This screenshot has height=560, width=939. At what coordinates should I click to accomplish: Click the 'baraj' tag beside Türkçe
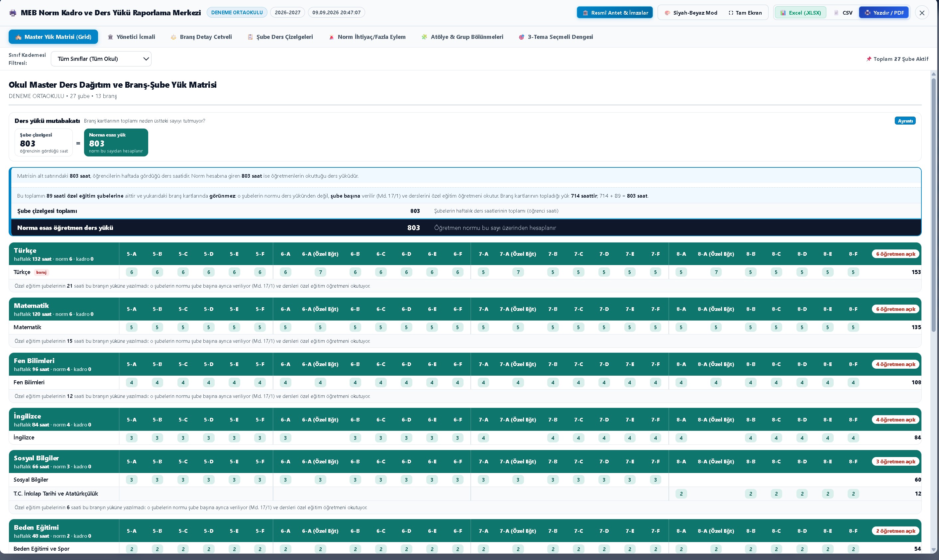coord(41,272)
